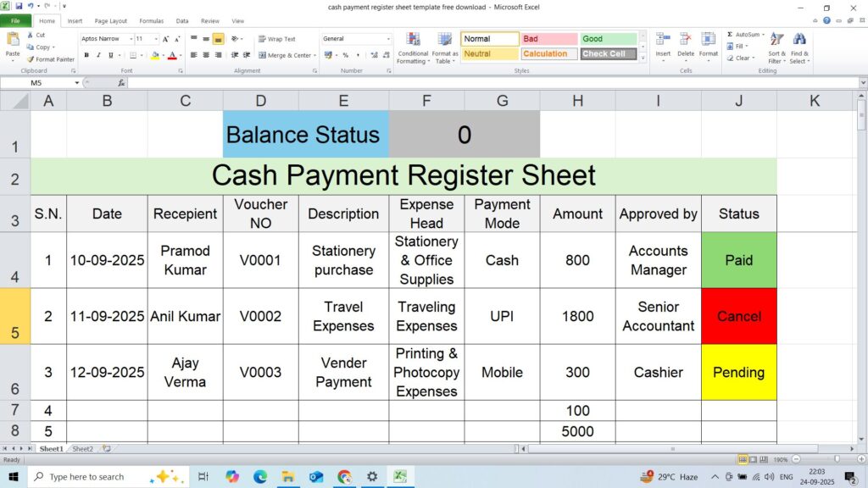
Task: Select the Format Painter tool
Action: coord(51,59)
